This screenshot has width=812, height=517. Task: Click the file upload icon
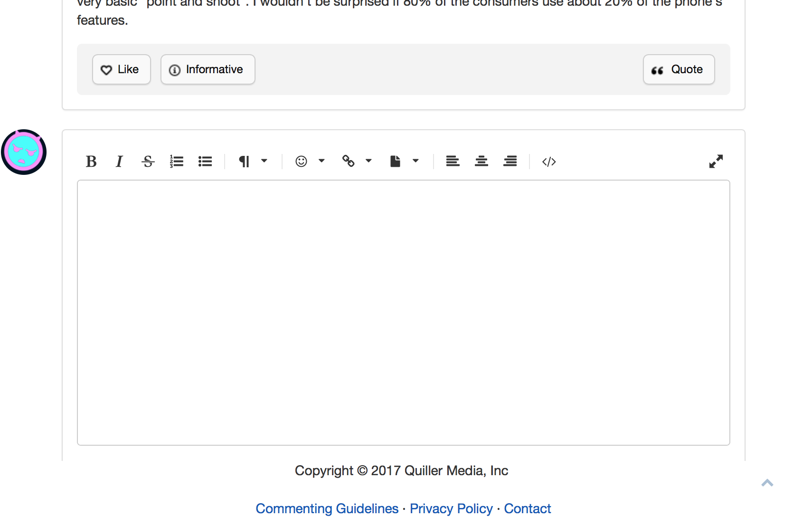point(395,162)
